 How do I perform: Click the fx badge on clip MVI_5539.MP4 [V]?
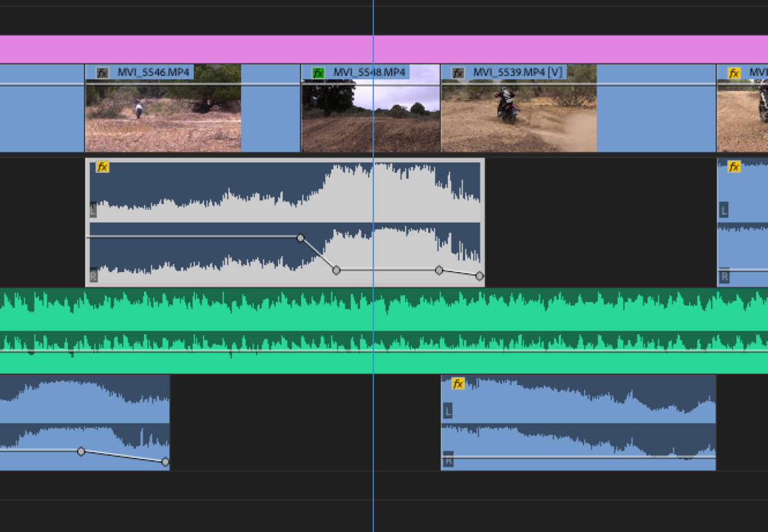pos(458,73)
